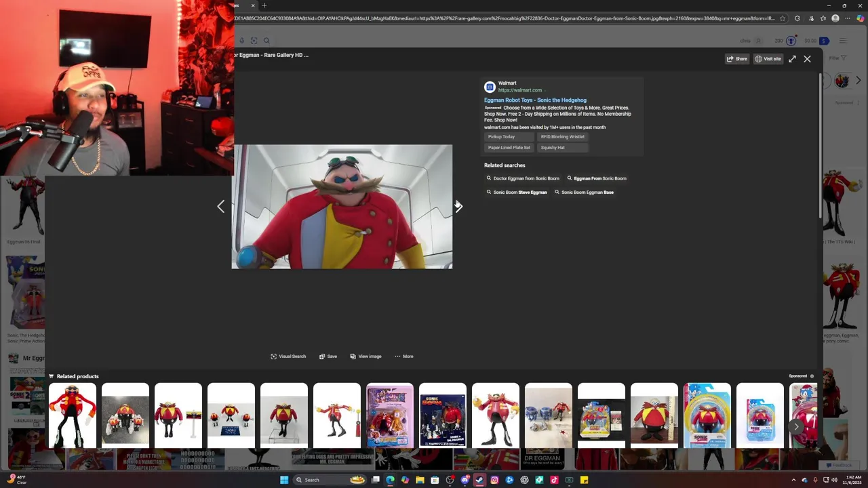The image size is (868, 488).
Task: Open TikTok from taskbar
Action: tap(554, 480)
